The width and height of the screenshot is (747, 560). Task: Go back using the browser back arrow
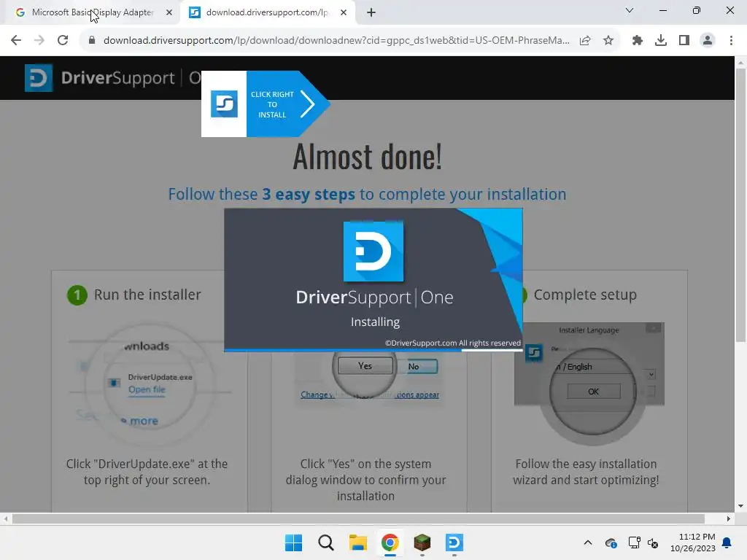point(16,41)
